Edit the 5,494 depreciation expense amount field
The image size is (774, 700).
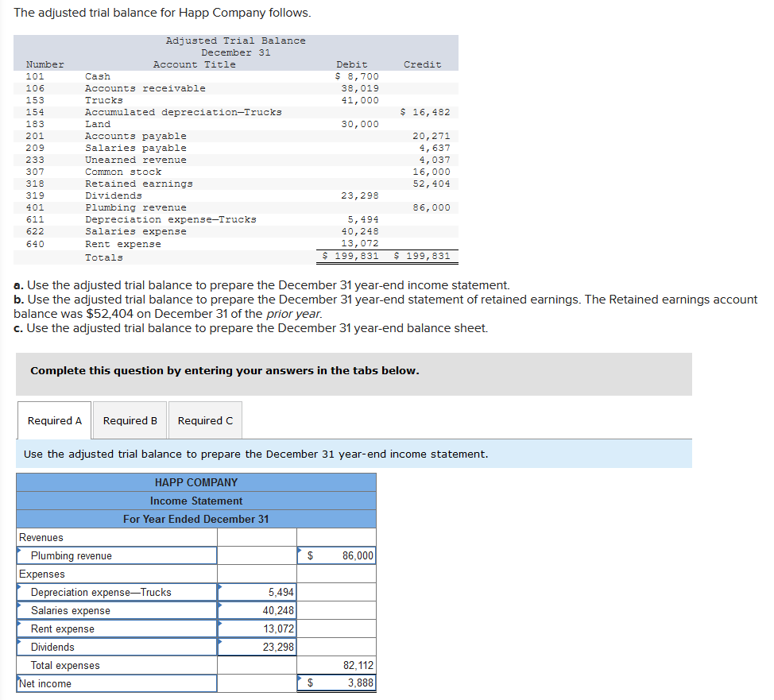(257, 592)
